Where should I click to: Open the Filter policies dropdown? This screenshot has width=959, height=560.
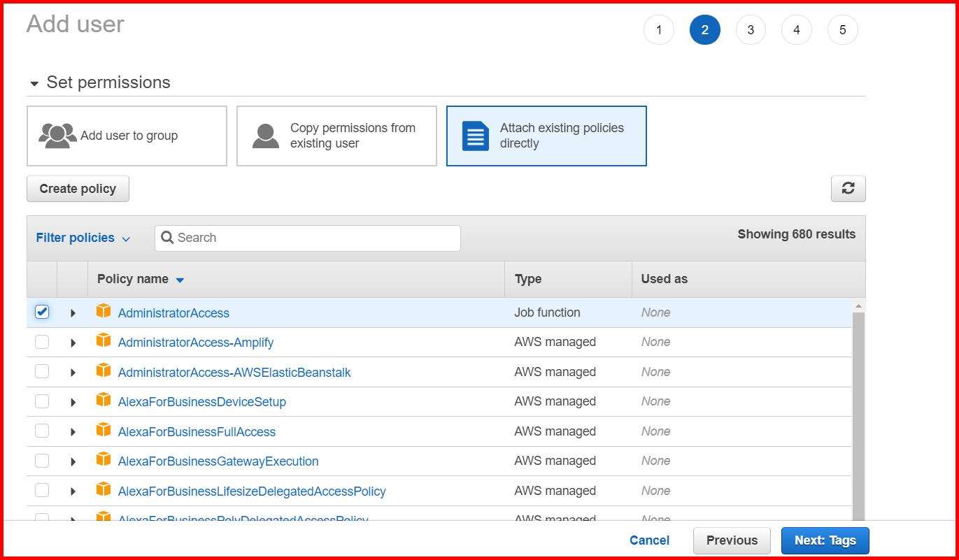83,238
